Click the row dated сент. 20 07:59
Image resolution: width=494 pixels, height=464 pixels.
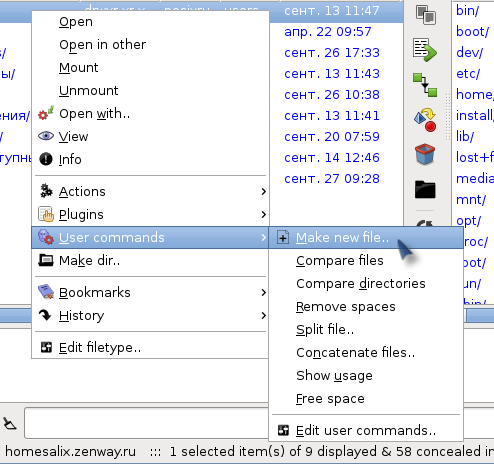pos(332,137)
